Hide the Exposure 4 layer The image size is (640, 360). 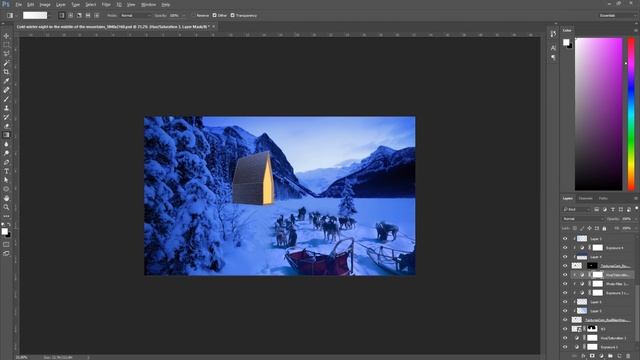(x=565, y=248)
